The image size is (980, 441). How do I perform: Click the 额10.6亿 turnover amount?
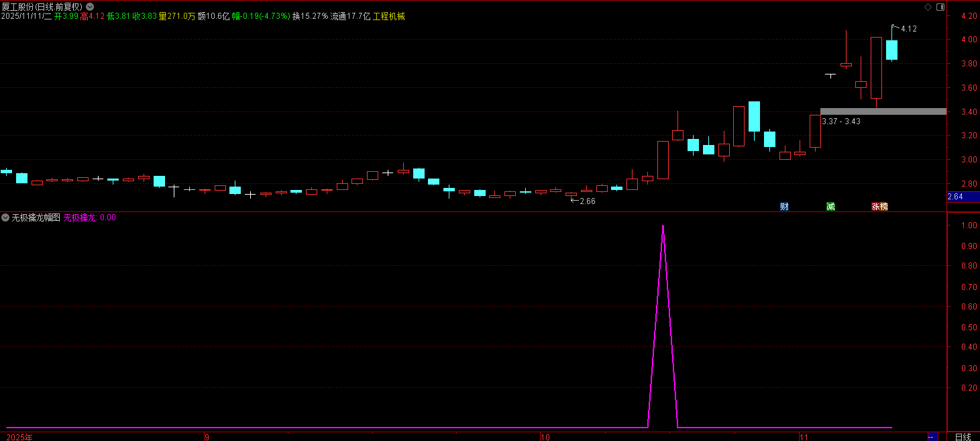(x=214, y=16)
